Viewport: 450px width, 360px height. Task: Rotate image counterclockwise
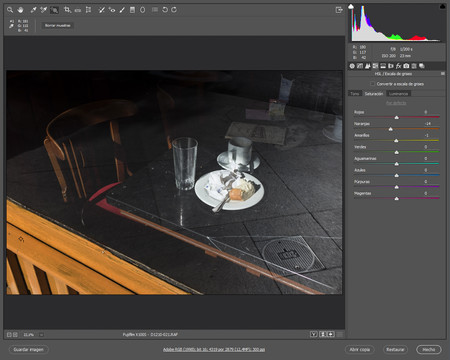(165, 10)
